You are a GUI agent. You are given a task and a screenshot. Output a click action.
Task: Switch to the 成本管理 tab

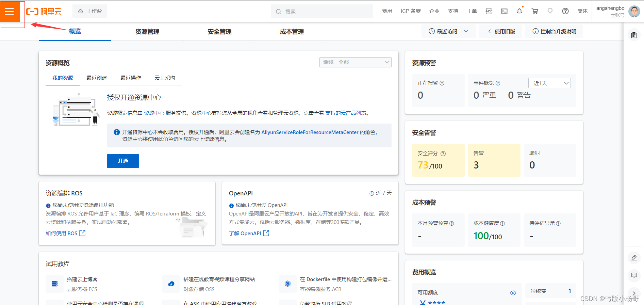click(x=292, y=32)
